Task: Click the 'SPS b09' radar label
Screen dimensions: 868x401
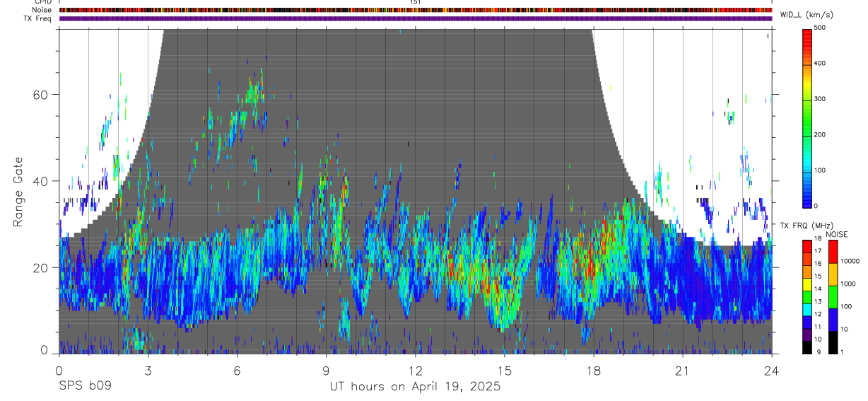Action: 84,386
